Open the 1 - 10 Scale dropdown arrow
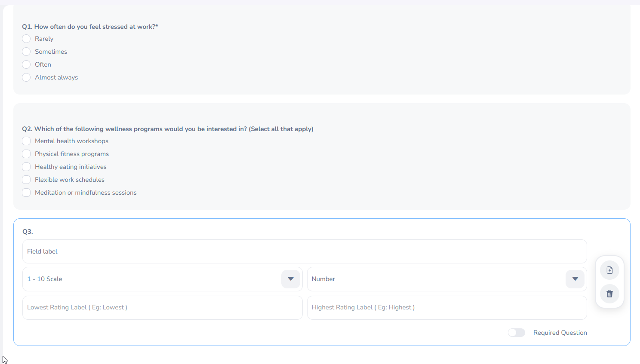640x364 pixels. click(291, 279)
